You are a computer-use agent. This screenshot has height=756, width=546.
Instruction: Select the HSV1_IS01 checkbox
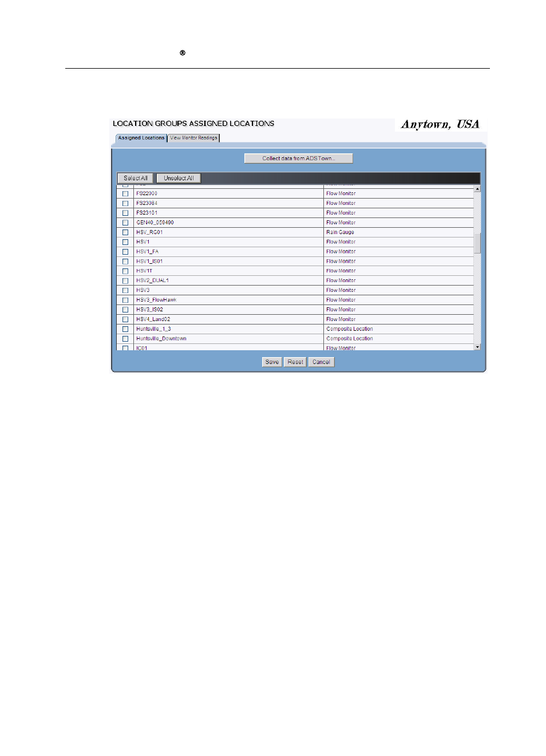tap(125, 262)
